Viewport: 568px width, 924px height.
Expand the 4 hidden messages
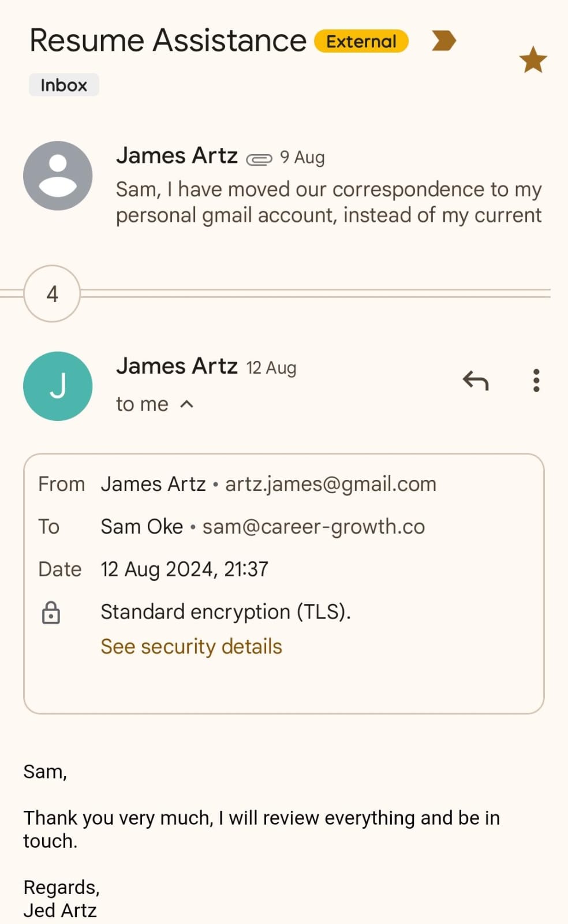52,294
